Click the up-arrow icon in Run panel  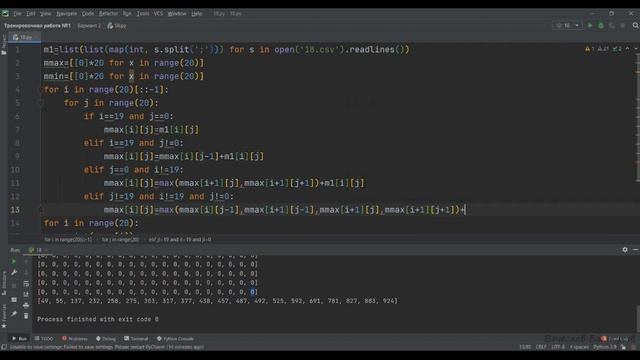click(26, 261)
